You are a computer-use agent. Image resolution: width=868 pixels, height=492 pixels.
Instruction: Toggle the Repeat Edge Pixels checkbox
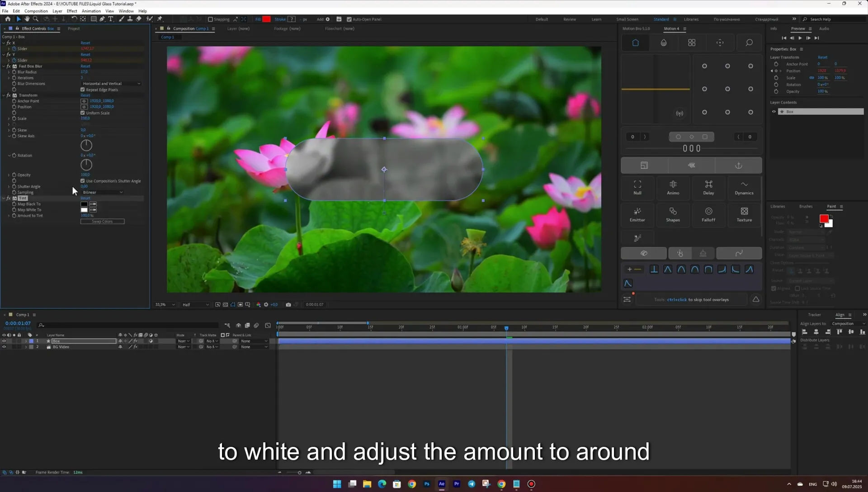(83, 90)
